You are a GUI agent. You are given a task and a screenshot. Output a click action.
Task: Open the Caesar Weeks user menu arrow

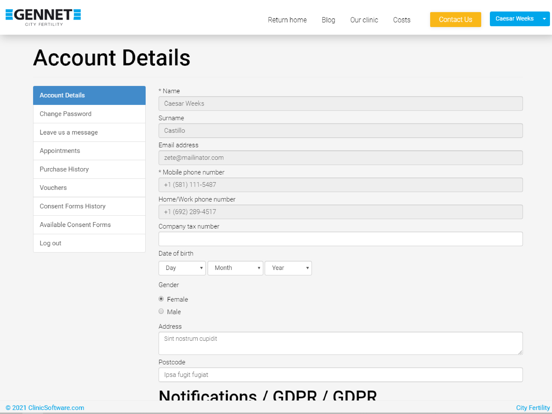pos(544,19)
